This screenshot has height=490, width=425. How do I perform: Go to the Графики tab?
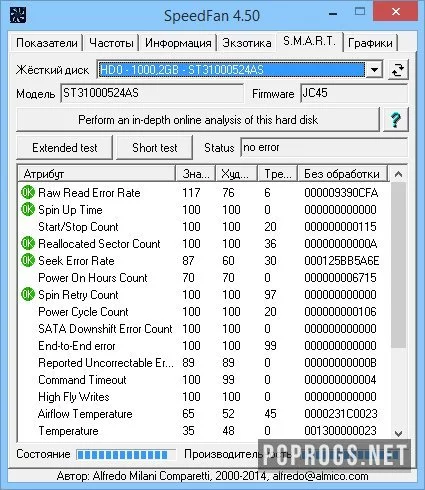370,43
